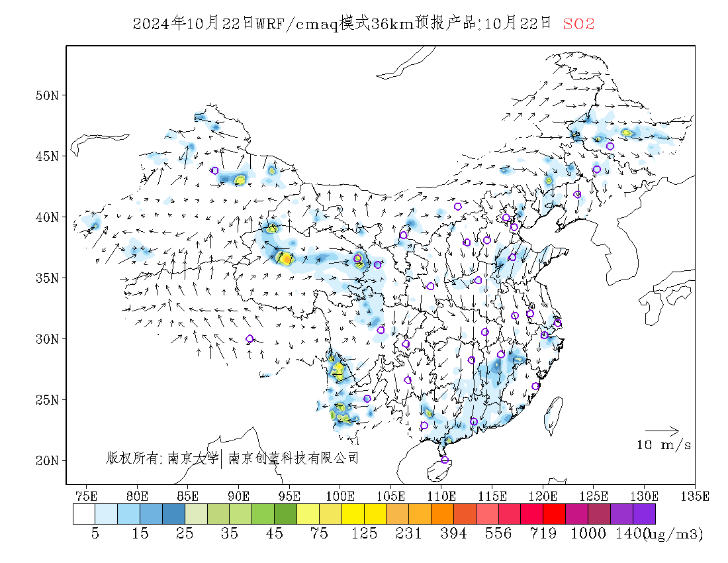728x563 pixels.
Task: Click the 20N latitude axis label
Action: [x=48, y=460]
